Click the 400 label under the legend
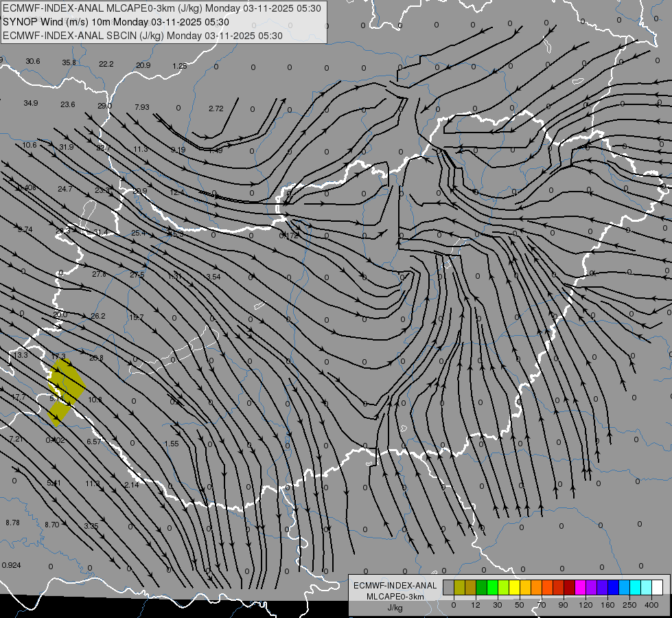The width and height of the screenshot is (672, 618). click(x=651, y=605)
